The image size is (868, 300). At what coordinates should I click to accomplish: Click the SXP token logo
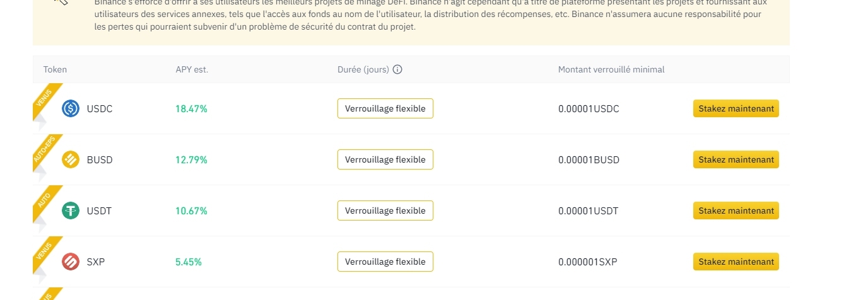71,262
